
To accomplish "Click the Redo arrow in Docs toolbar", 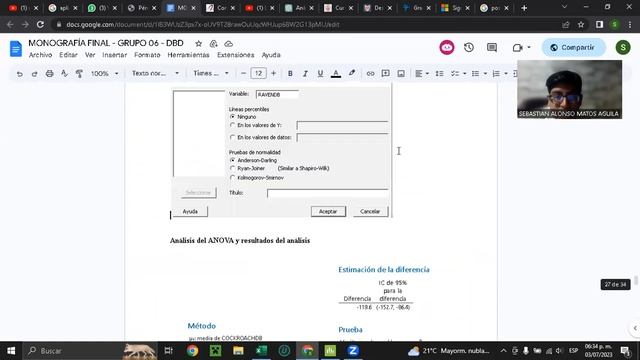I will coord(34,74).
